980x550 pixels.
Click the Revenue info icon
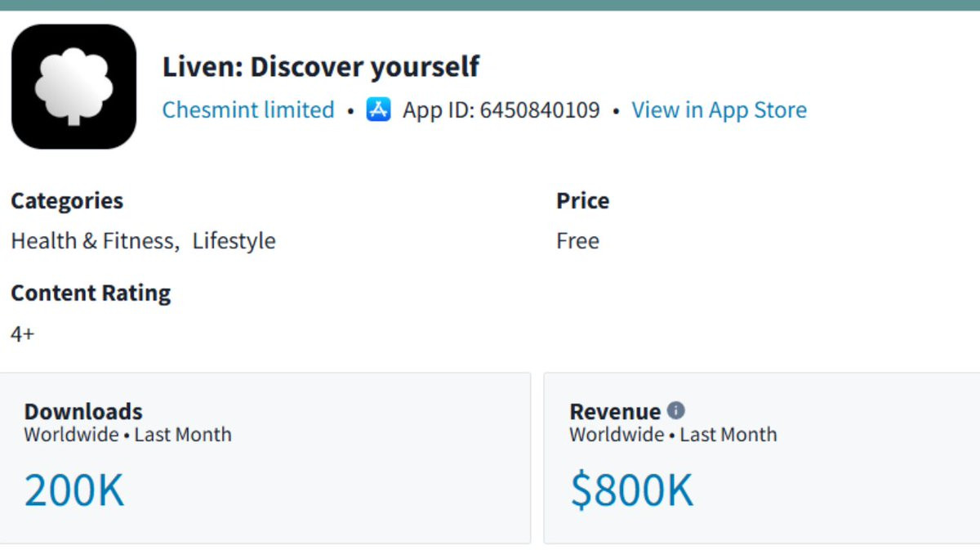tap(675, 410)
